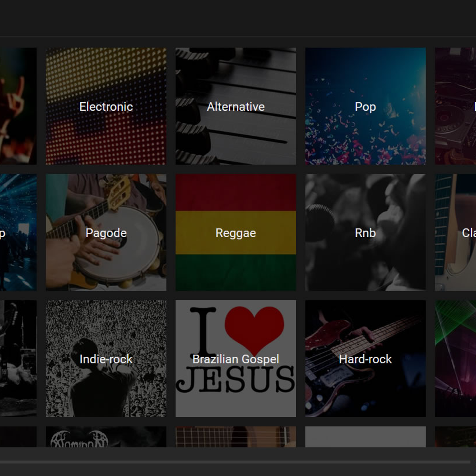
Task: Select the Pop genre tile
Action: point(365,106)
